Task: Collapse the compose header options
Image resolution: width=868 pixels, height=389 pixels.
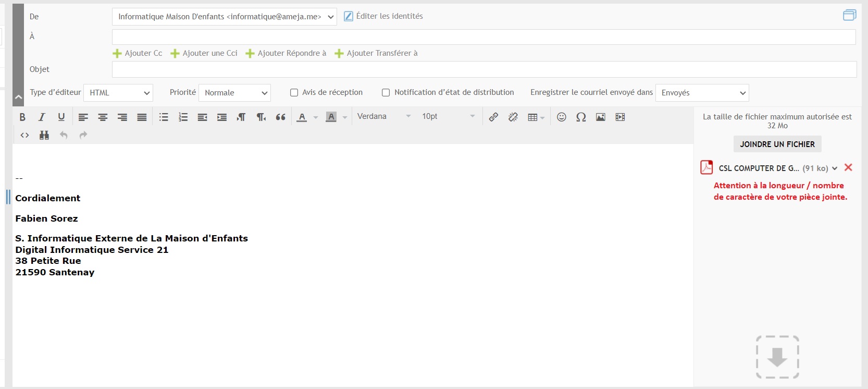Action: 18,97
